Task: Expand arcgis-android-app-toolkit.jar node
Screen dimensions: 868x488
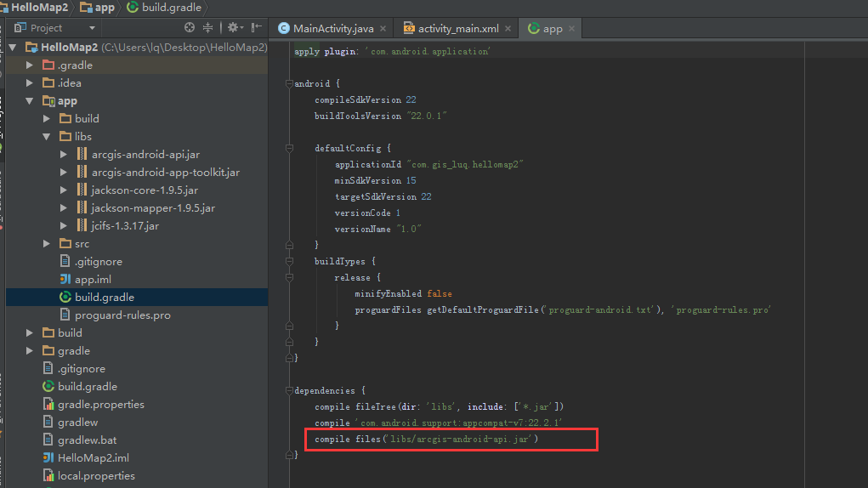Action: [x=64, y=172]
